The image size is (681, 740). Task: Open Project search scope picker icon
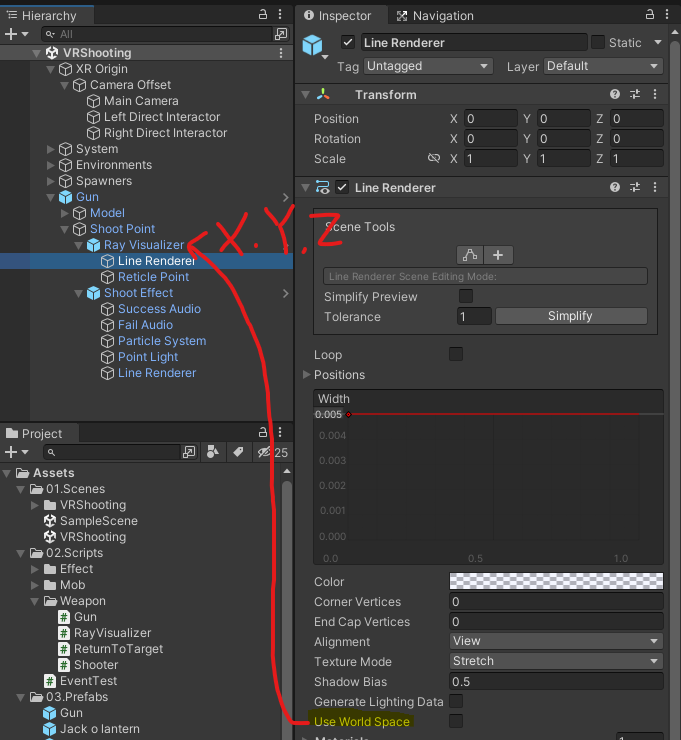(189, 452)
